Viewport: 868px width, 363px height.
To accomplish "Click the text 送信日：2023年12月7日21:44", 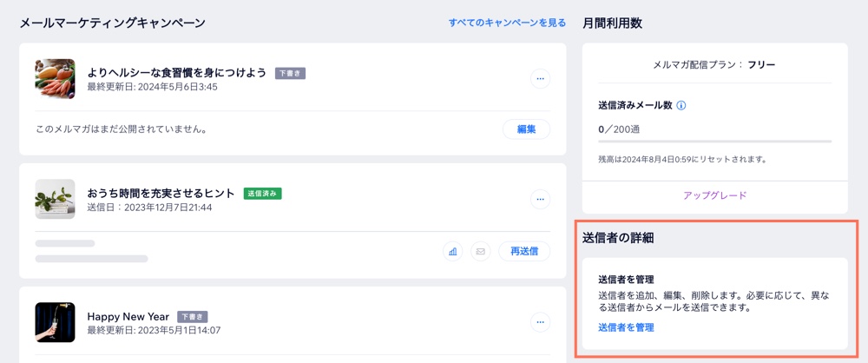I will tap(149, 208).
